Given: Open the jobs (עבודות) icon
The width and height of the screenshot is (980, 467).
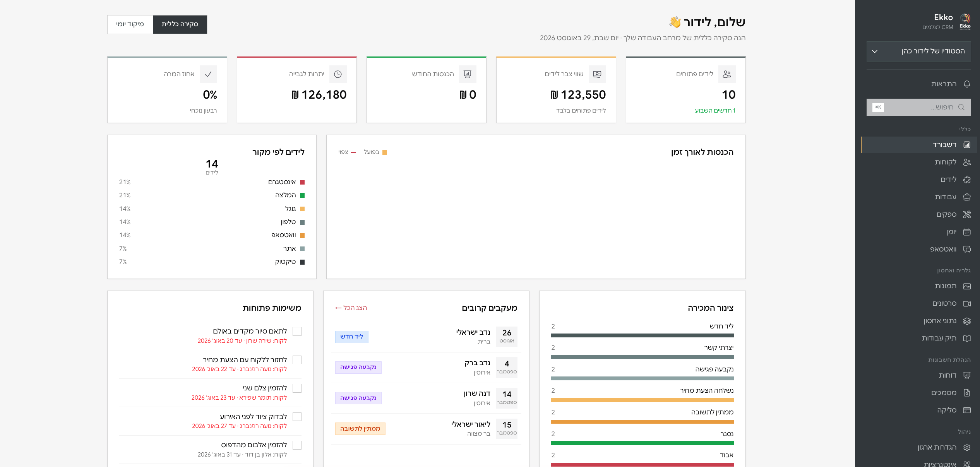Looking at the screenshot, I should [x=967, y=197].
